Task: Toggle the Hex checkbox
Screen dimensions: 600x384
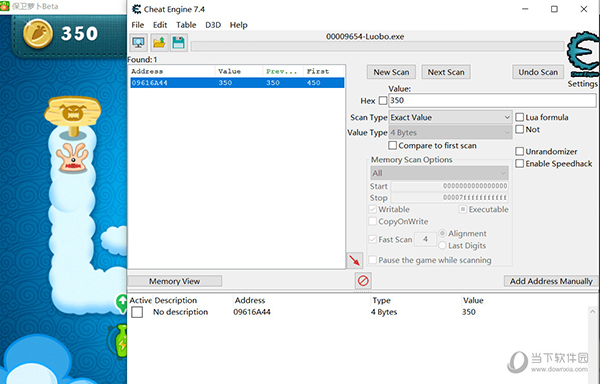Action: pos(383,101)
